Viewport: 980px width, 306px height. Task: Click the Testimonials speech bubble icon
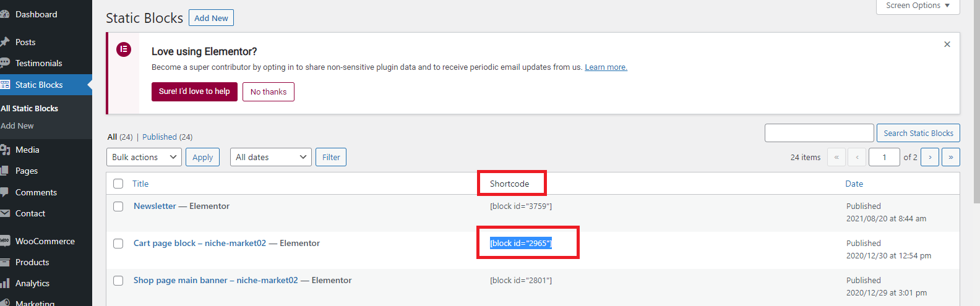(x=4, y=63)
